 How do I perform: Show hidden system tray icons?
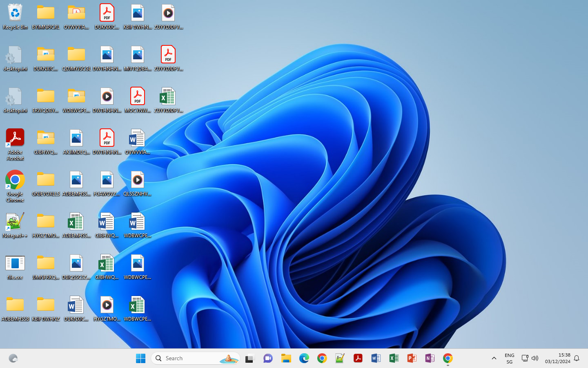click(494, 358)
